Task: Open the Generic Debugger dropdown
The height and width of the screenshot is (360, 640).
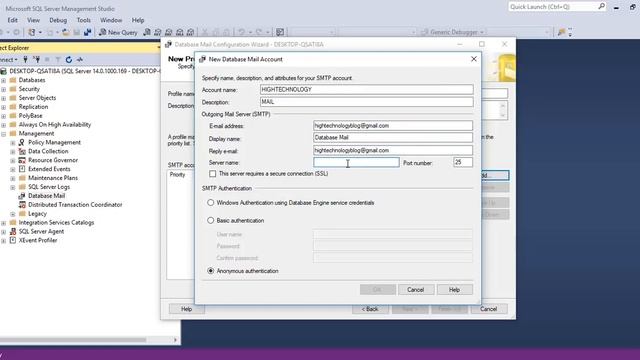Action: coord(482,32)
